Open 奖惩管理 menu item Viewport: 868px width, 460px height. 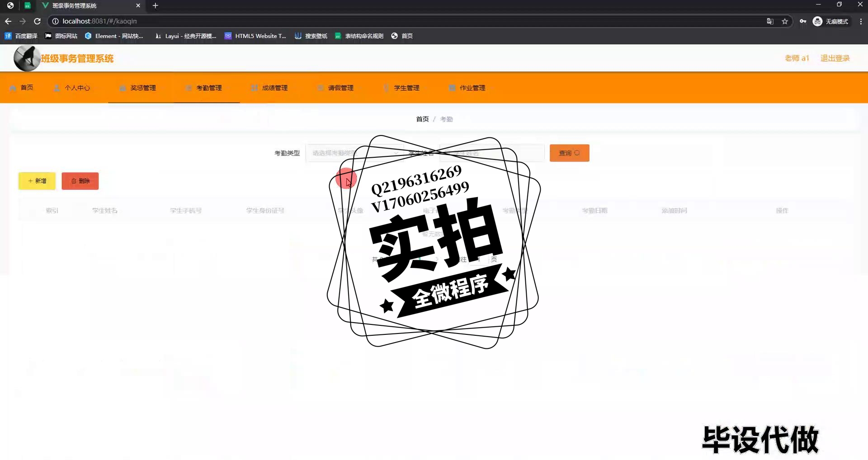(138, 88)
